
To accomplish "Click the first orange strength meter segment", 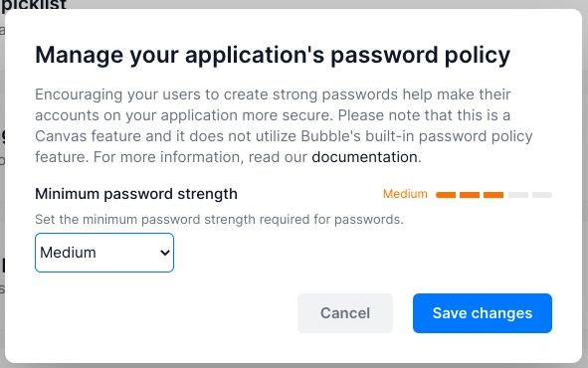I will click(446, 195).
